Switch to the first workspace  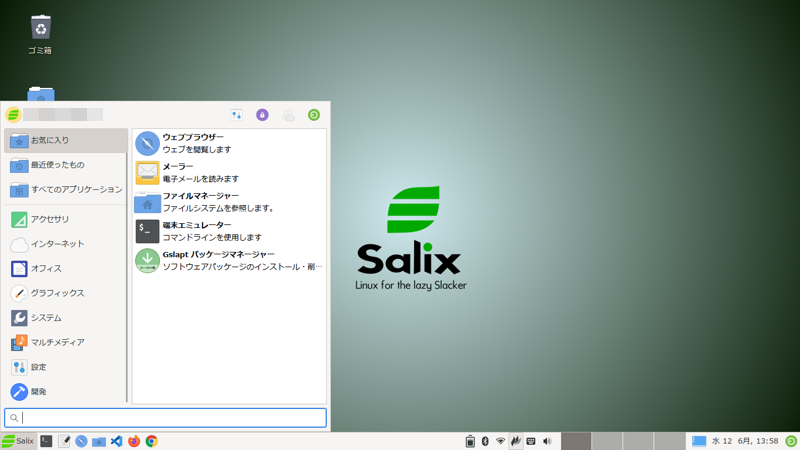(x=576, y=441)
